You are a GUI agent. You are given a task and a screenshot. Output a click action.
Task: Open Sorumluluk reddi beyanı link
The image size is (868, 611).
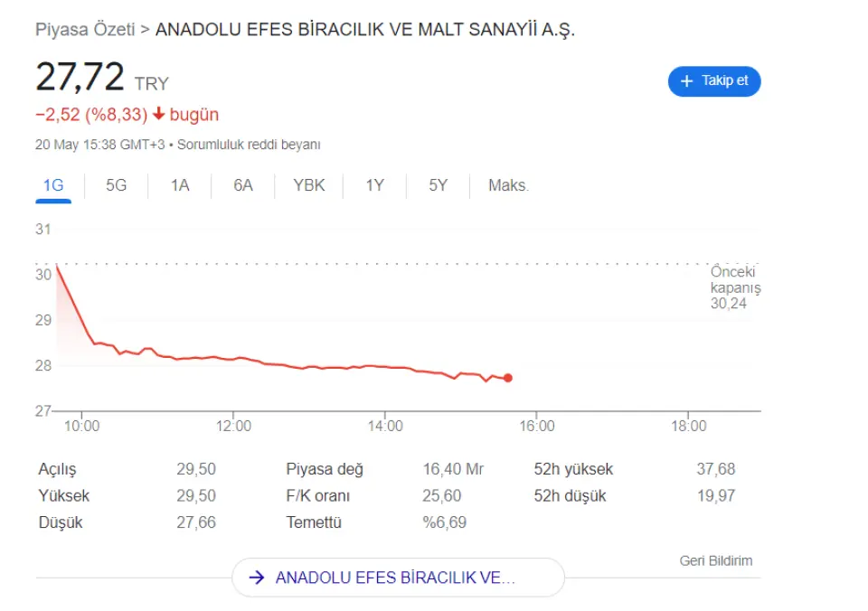pos(249,145)
